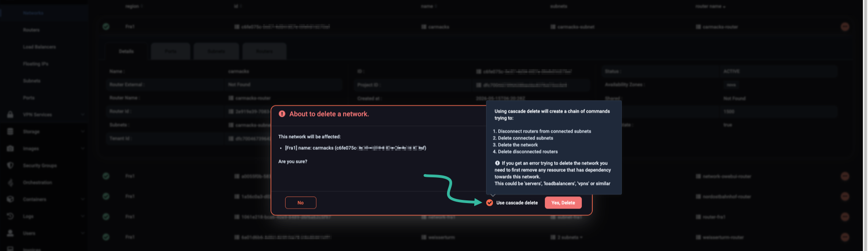Image resolution: width=868 pixels, height=251 pixels.
Task: Copy the carmacks network id in table row
Action: coord(237,27)
